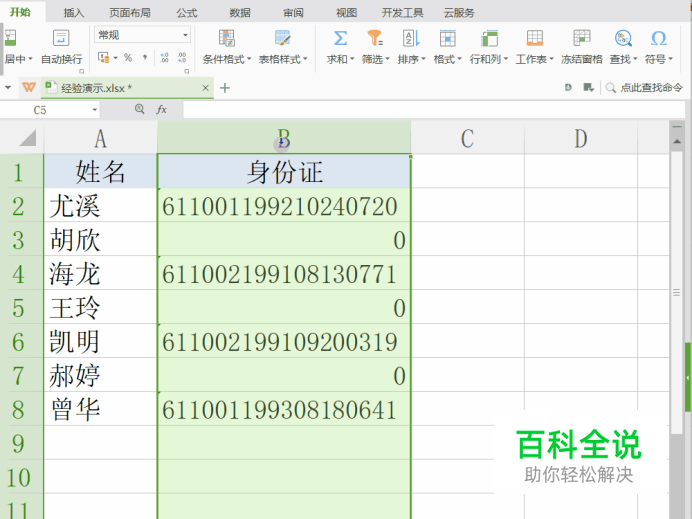Increase decimal places
The height and width of the screenshot is (519, 692).
165,57
